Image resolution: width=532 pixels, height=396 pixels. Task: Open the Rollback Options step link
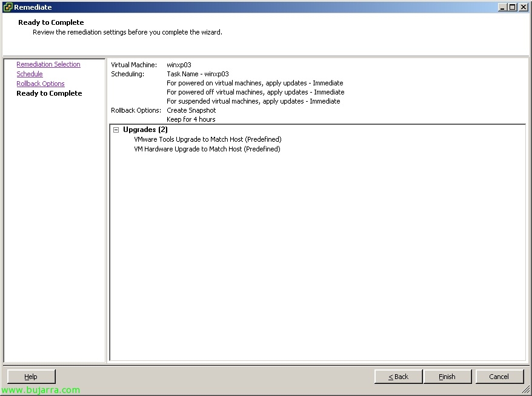coord(41,84)
